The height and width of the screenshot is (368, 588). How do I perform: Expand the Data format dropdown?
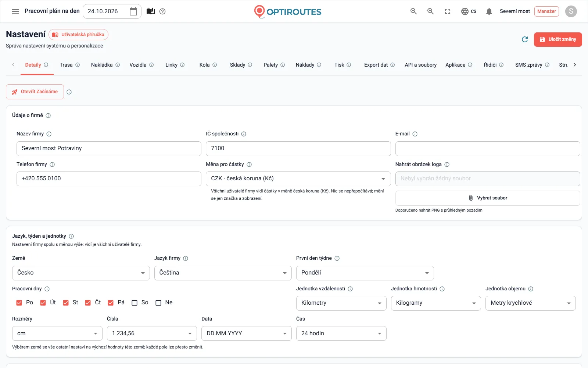tap(247, 333)
